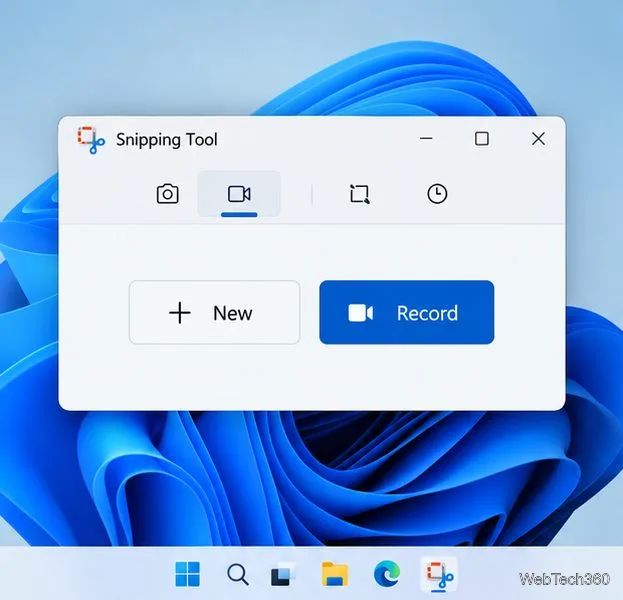Viewport: 623px width, 600px height.
Task: Click the New snip button
Action: pos(215,312)
